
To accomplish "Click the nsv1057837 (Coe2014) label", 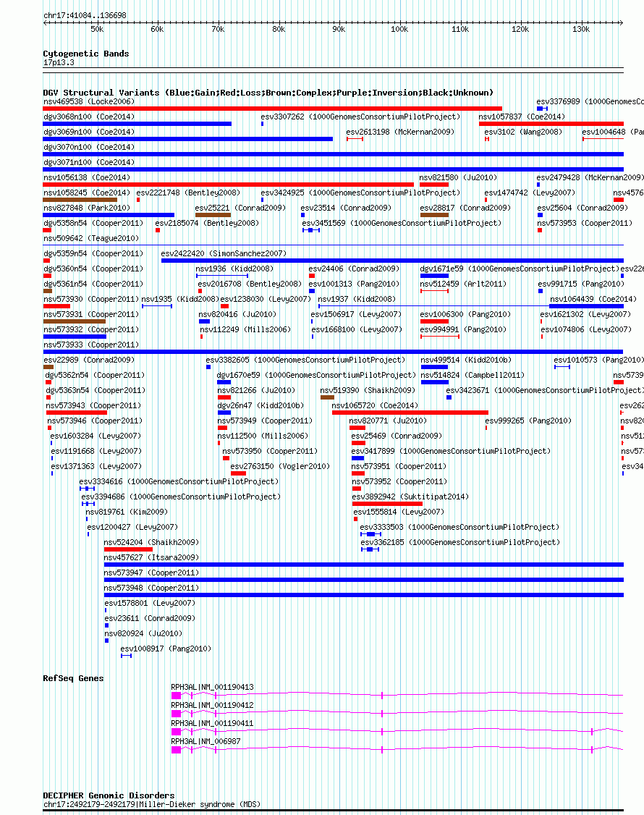I will point(522,117).
